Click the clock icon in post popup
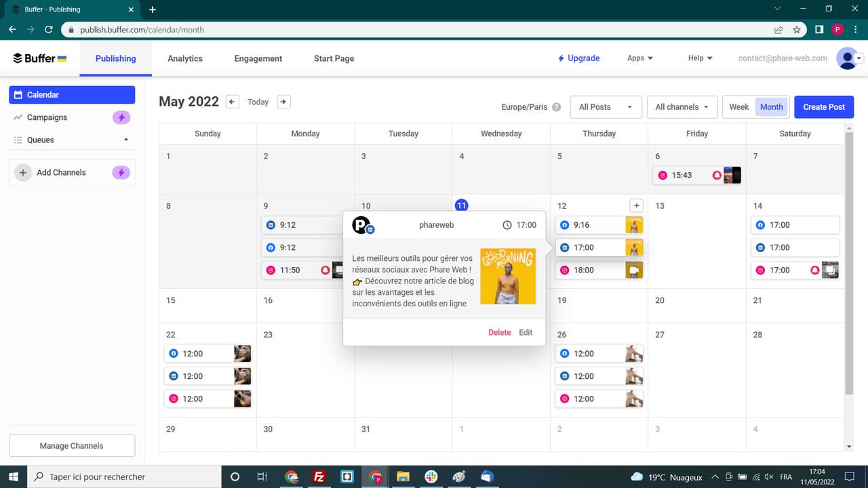 [507, 225]
